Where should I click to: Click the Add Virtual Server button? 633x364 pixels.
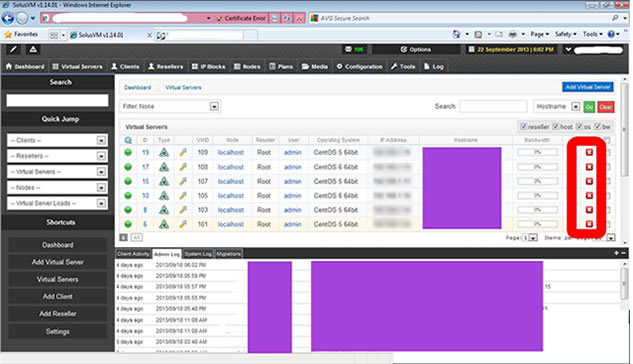(588, 87)
